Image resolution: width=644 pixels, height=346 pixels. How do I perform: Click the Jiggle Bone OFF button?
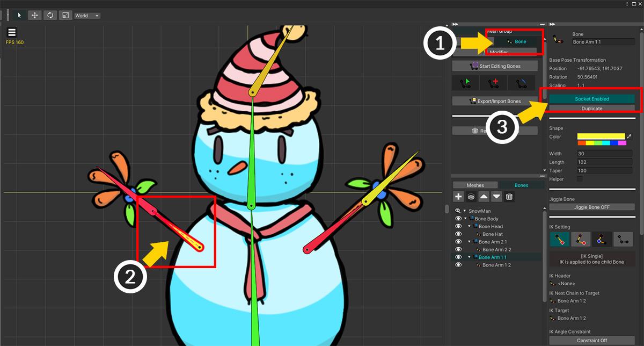pyautogui.click(x=592, y=207)
